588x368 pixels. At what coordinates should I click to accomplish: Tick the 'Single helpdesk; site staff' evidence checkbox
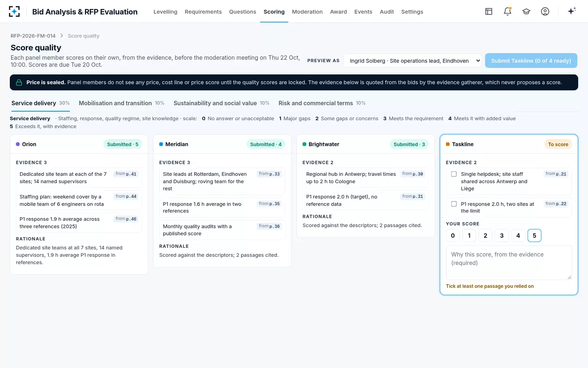pos(454,174)
